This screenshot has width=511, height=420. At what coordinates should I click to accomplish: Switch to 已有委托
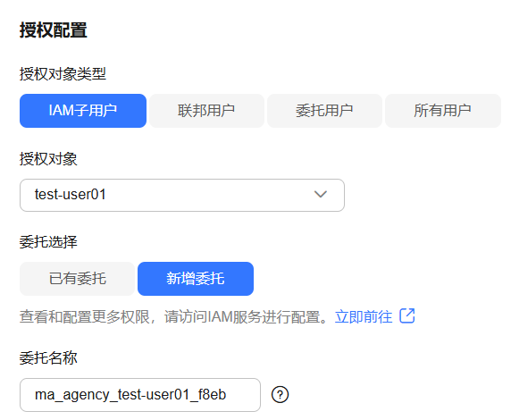coord(77,279)
